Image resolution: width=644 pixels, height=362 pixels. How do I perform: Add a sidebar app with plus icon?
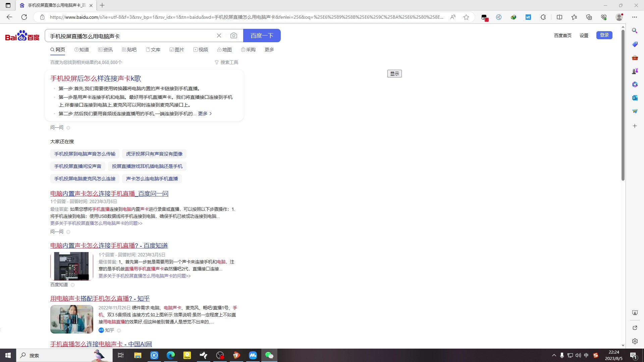pos(635,126)
